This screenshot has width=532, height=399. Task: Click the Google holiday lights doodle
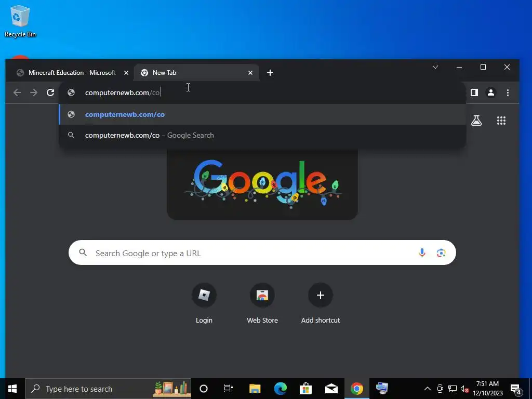pos(262,184)
